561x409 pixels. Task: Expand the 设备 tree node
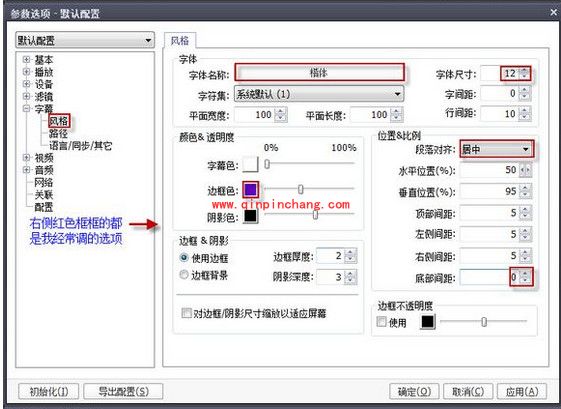[x=26, y=84]
